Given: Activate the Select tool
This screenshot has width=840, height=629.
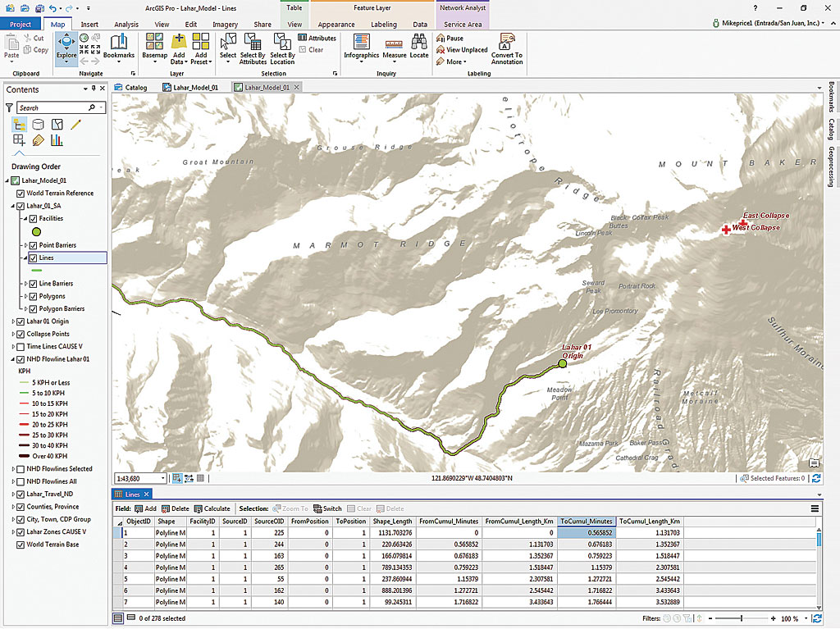Looking at the screenshot, I should [x=228, y=43].
